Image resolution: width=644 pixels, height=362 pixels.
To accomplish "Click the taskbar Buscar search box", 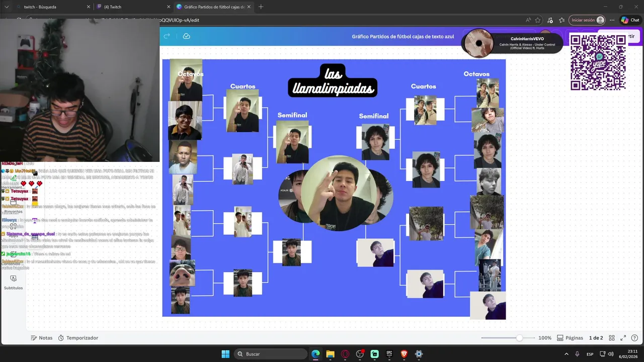I will (271, 354).
